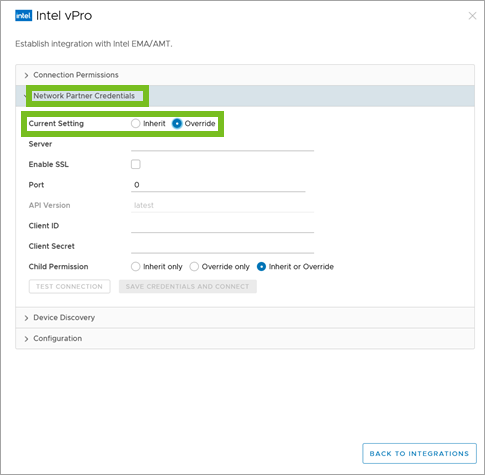485x475 pixels.
Task: Expand the Connection Permissions section
Action: coord(245,75)
